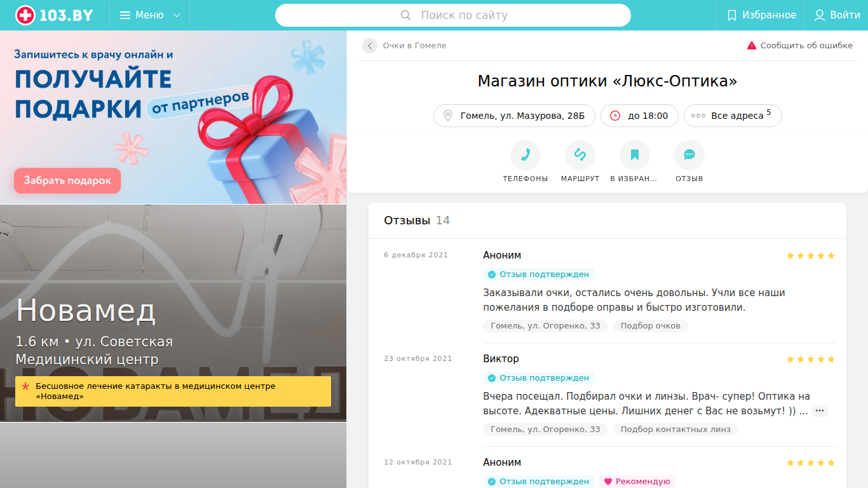The width and height of the screenshot is (868, 488).
Task: Open working hours до 18:00
Action: pyautogui.click(x=639, y=116)
